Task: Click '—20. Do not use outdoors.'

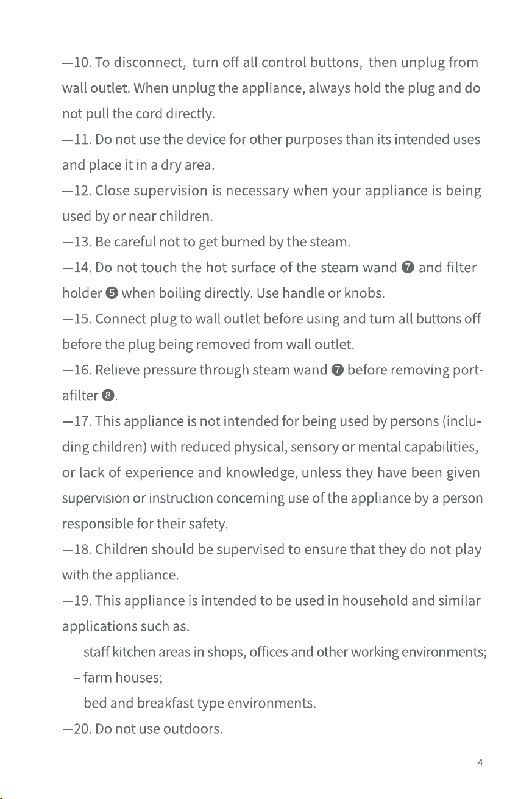Action: point(142,729)
